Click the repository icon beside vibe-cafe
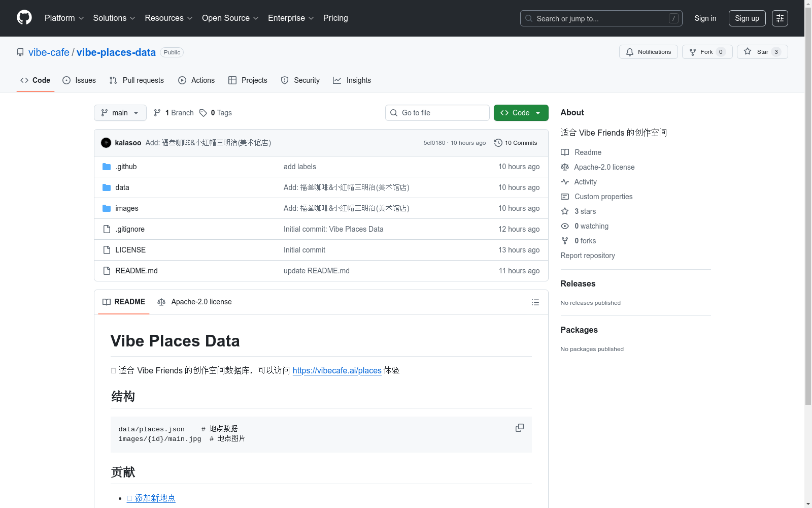Viewport: 812px width, 508px height. tap(20, 52)
